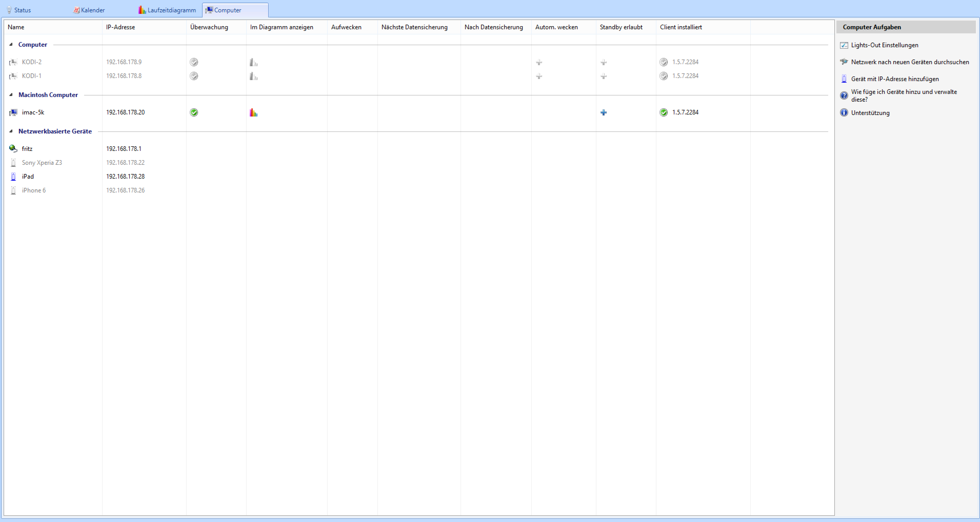Viewport: 980px width, 522px height.
Task: Toggle Überwachung for KODI-1
Action: click(194, 76)
